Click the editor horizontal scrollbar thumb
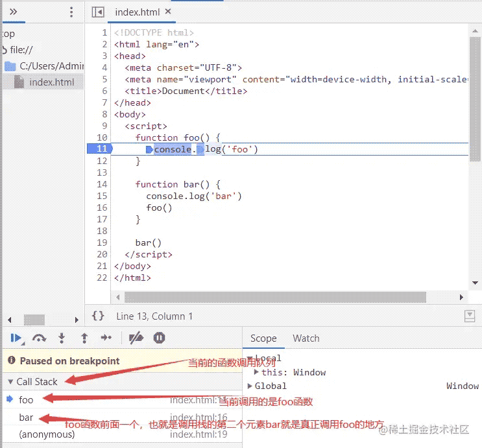This screenshot has height=448, width=482. pyautogui.click(x=275, y=297)
